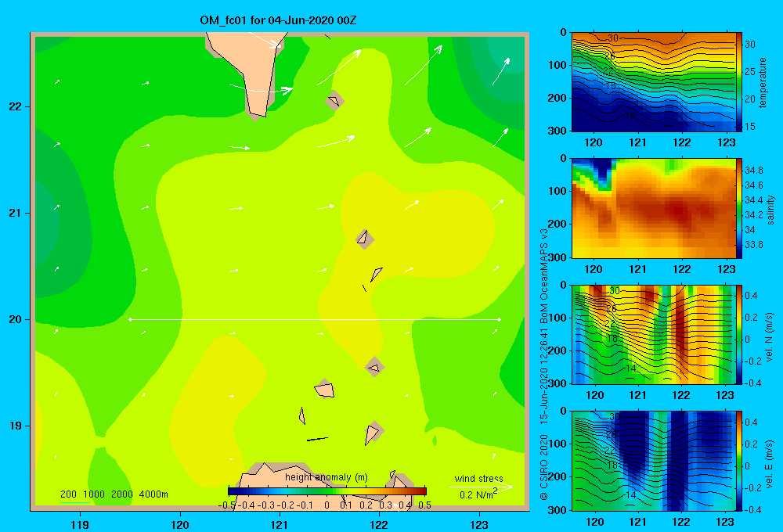Click the '0.2 N/m2' wind stress value
The image size is (783, 532).
478,494
